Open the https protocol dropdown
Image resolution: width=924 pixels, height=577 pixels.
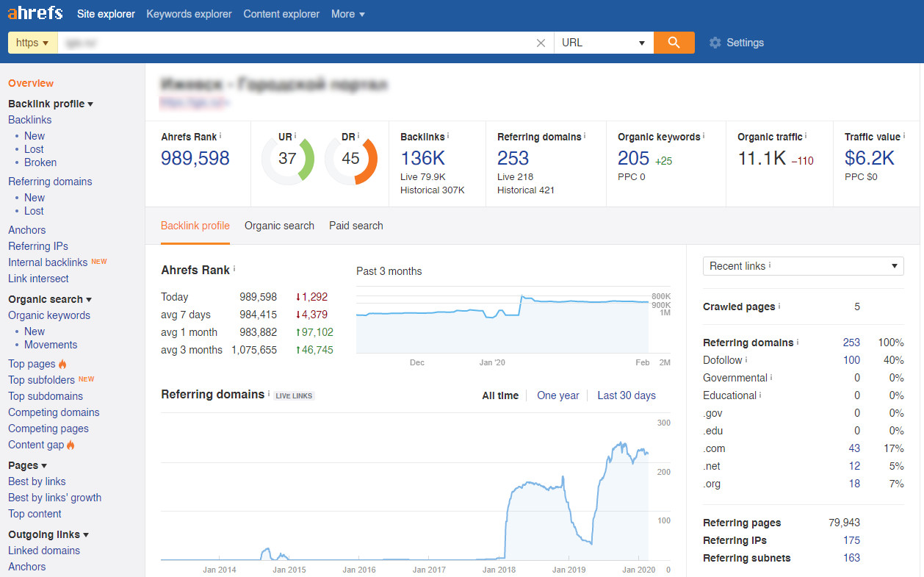[x=32, y=43]
